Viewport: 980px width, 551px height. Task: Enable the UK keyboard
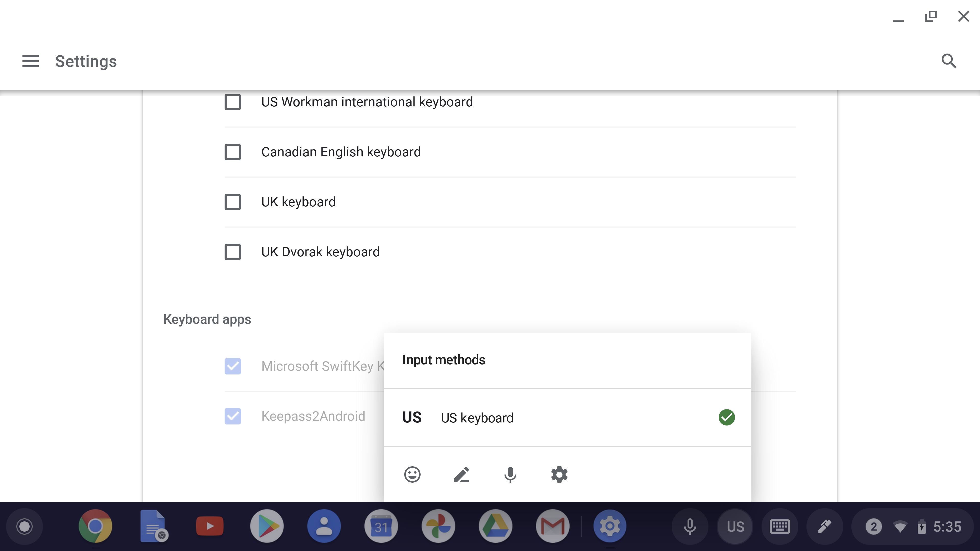point(232,202)
